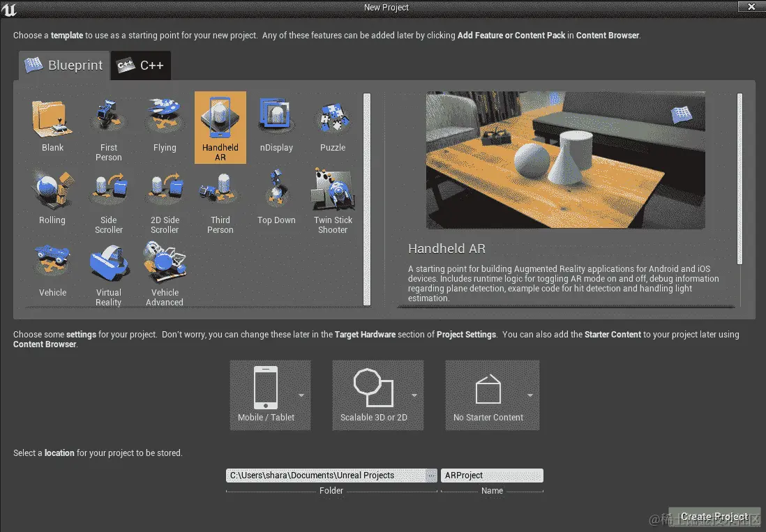766x532 pixels.
Task: Switch to the Blueprint tab
Action: pos(64,66)
